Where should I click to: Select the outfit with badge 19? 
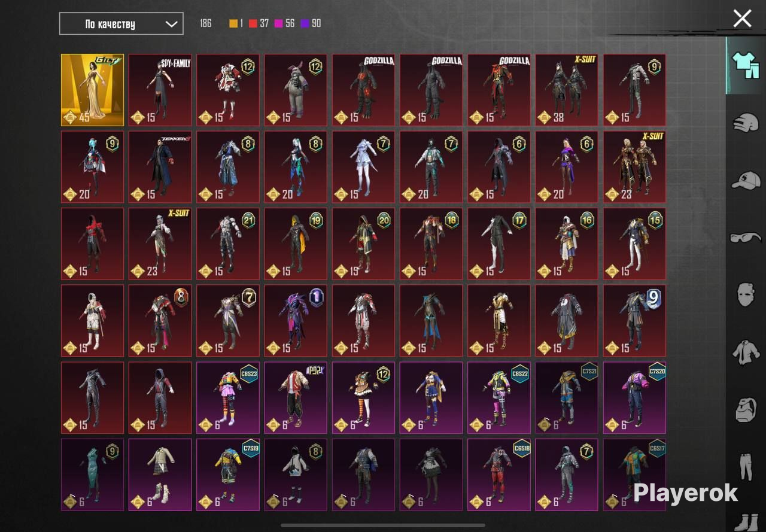click(x=296, y=244)
